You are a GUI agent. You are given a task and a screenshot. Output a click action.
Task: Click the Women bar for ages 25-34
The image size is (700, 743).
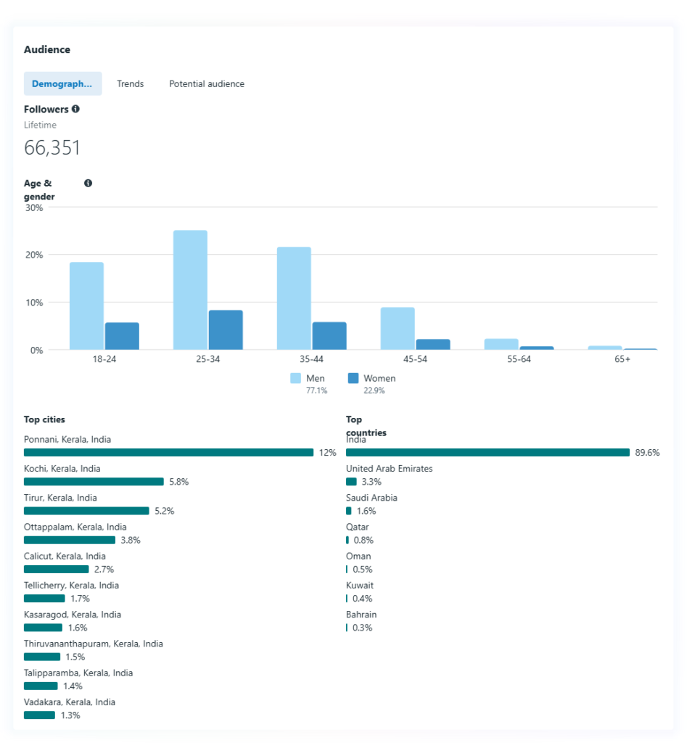[x=226, y=330]
